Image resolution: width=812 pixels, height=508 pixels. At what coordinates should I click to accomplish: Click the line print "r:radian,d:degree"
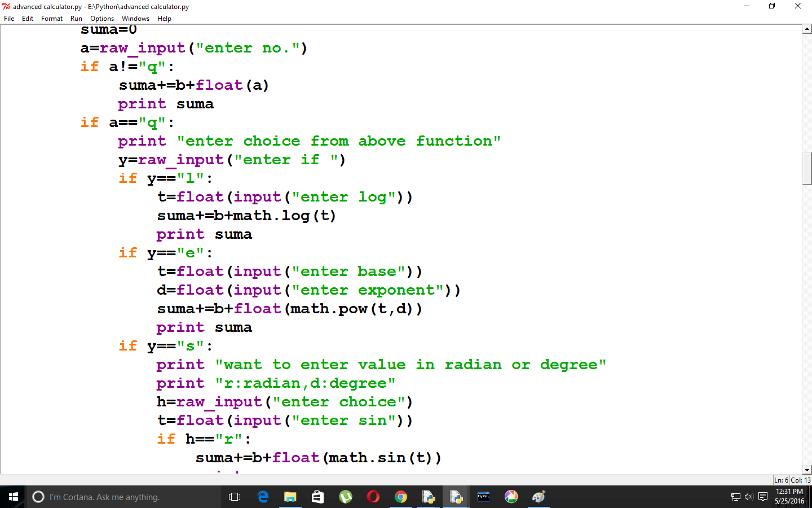[276, 383]
